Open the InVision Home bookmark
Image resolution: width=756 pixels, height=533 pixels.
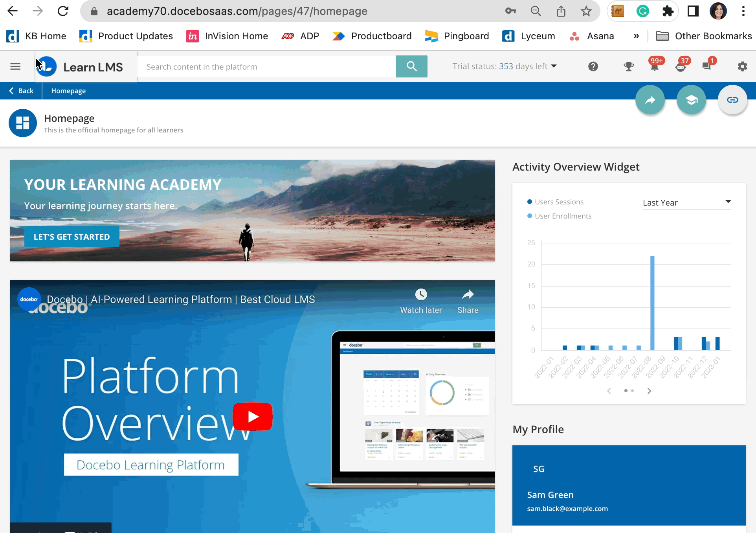point(227,36)
